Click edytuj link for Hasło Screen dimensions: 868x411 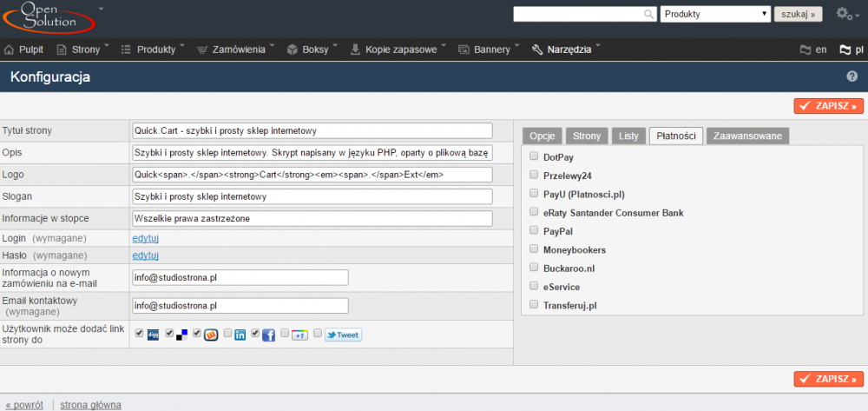click(146, 255)
